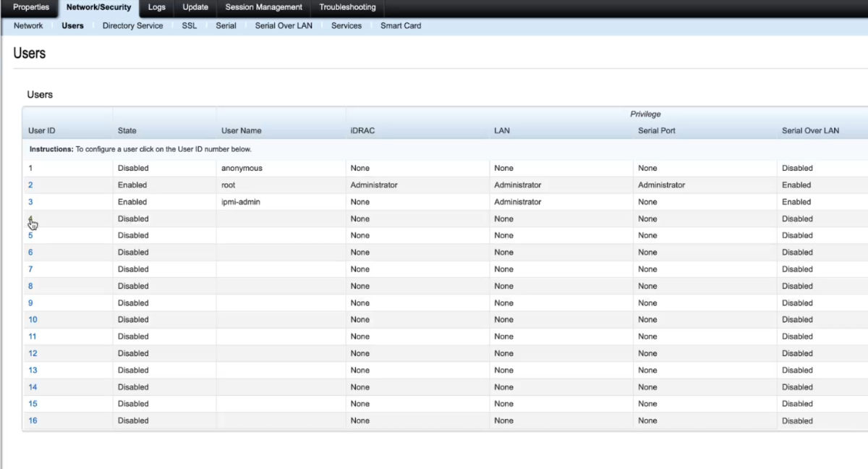Viewport: 868px width, 469px height.
Task: Select User ID 13 link
Action: 33,370
